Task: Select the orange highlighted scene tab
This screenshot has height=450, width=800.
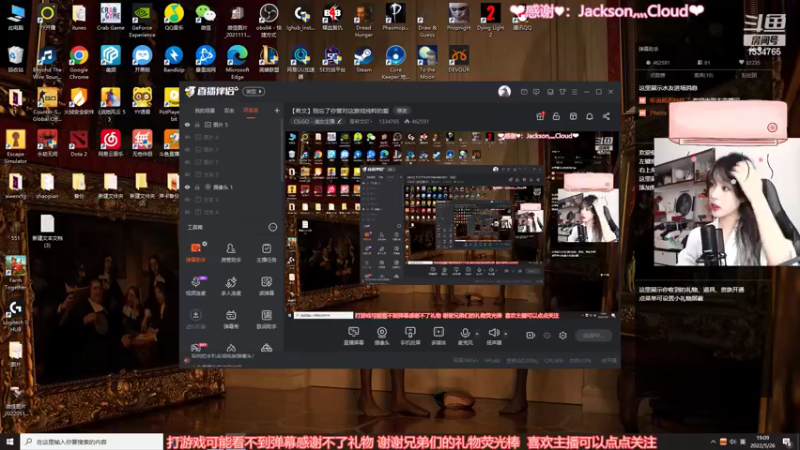Action: 251,110
